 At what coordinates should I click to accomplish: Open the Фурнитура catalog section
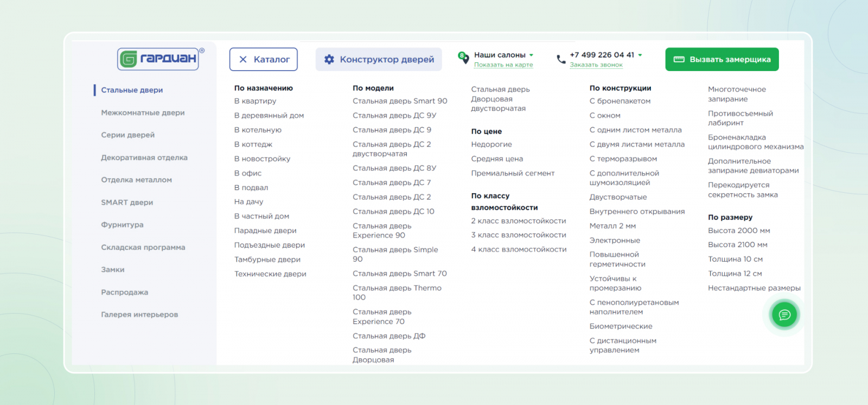[x=122, y=225]
